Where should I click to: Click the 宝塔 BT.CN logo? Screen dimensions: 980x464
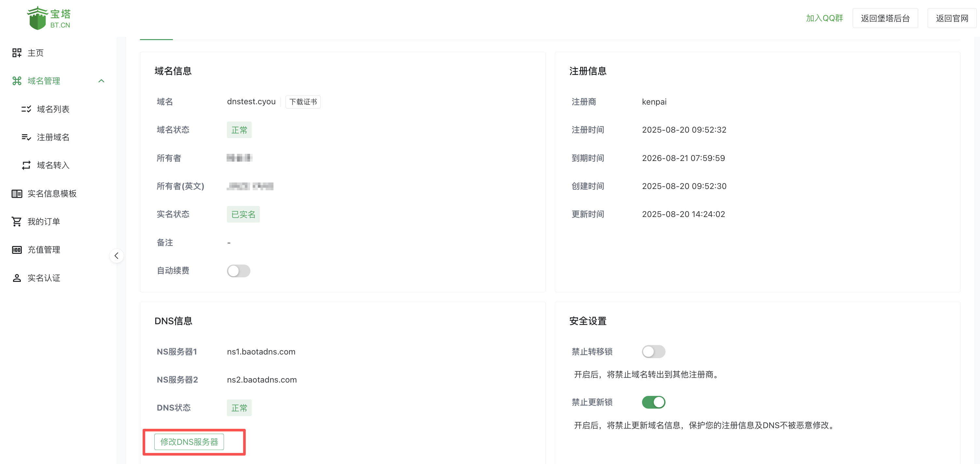coord(49,18)
